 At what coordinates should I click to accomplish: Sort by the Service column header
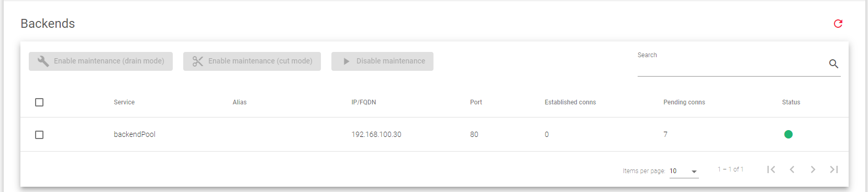click(x=124, y=102)
